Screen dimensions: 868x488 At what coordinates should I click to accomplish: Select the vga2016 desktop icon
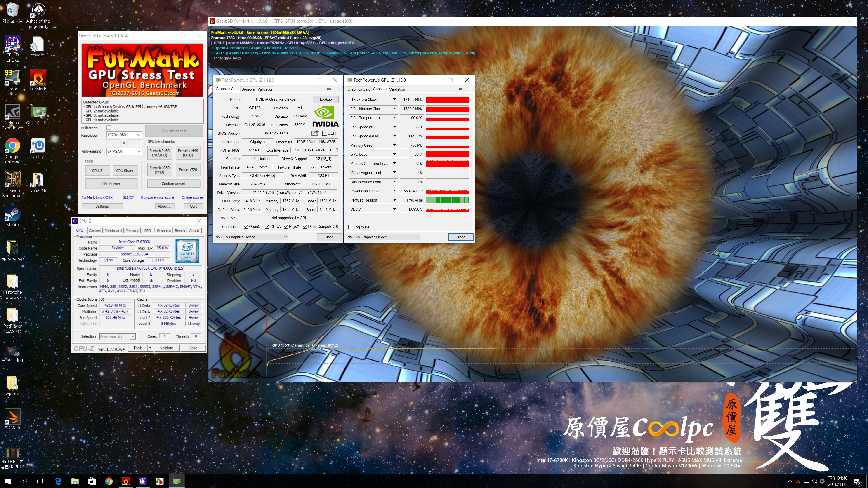[x=38, y=182]
